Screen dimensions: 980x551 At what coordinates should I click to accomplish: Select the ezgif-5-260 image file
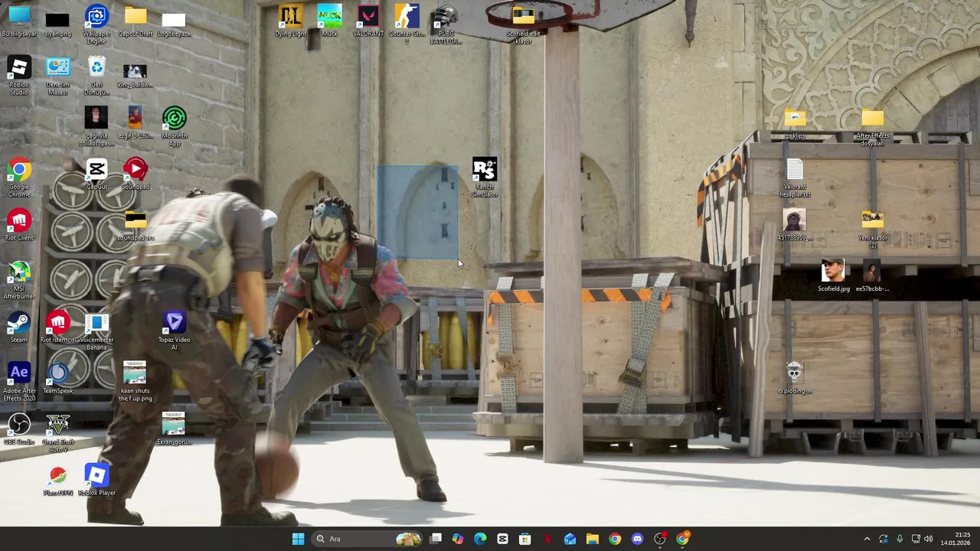(x=136, y=123)
